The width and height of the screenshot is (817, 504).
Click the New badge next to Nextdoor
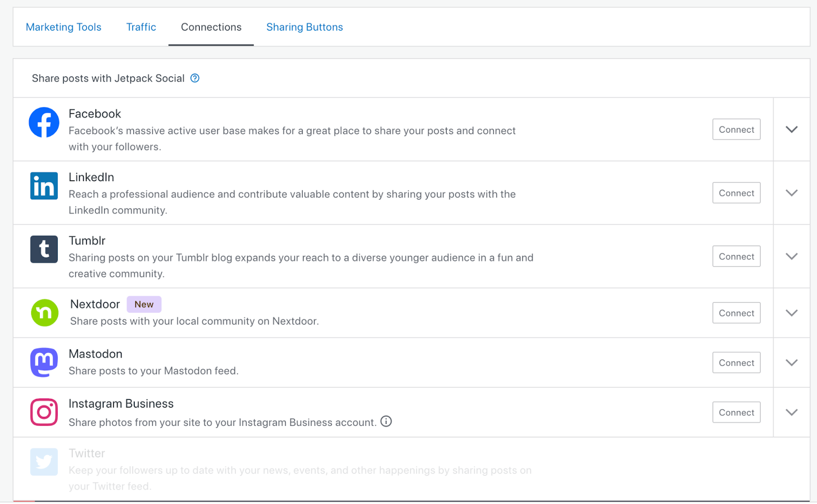[144, 304]
